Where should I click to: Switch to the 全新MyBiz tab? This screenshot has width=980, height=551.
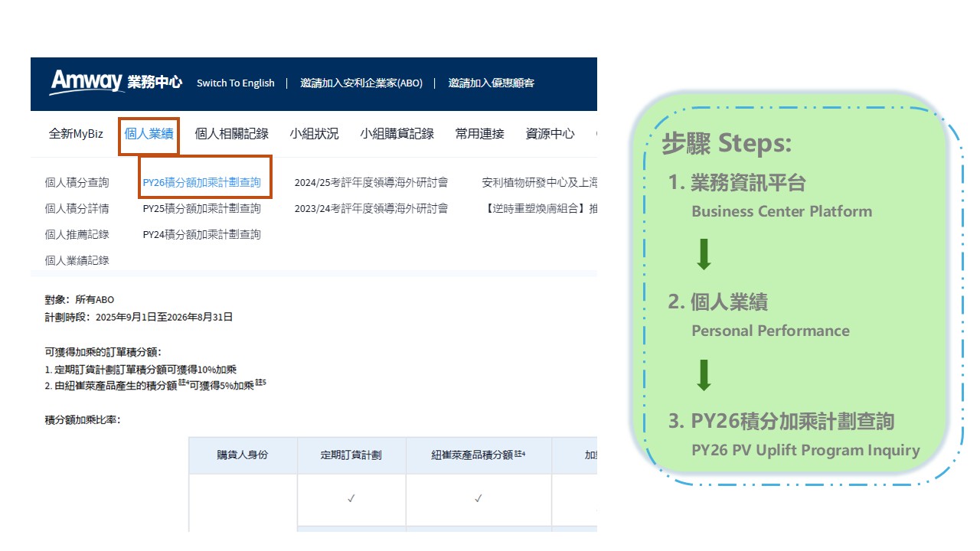[x=75, y=133]
